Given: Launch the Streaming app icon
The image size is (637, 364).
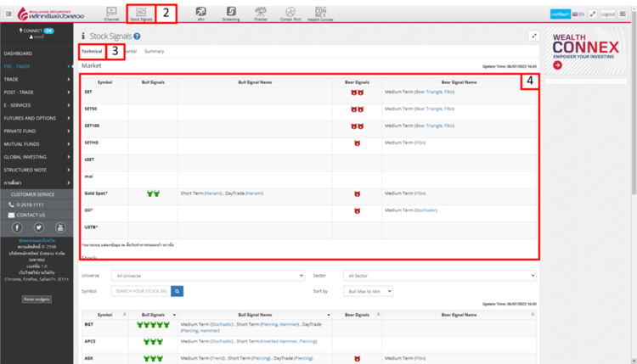Looking at the screenshot, I should pyautogui.click(x=231, y=13).
